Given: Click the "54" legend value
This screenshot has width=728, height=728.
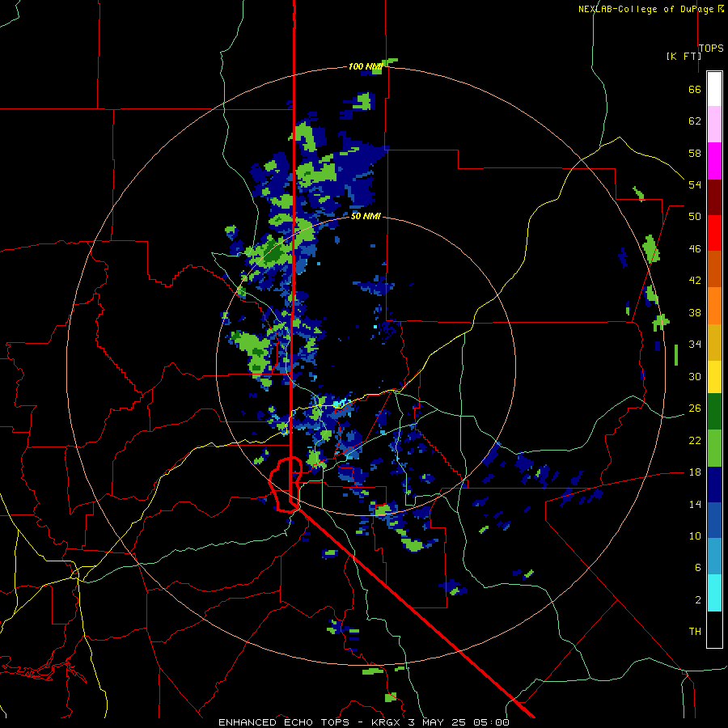Looking at the screenshot, I should pyautogui.click(x=695, y=184).
